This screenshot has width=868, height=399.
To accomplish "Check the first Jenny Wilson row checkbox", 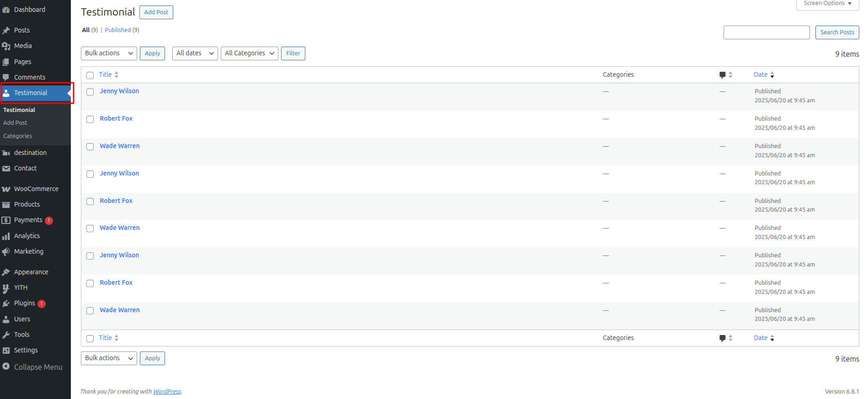I will [x=90, y=92].
